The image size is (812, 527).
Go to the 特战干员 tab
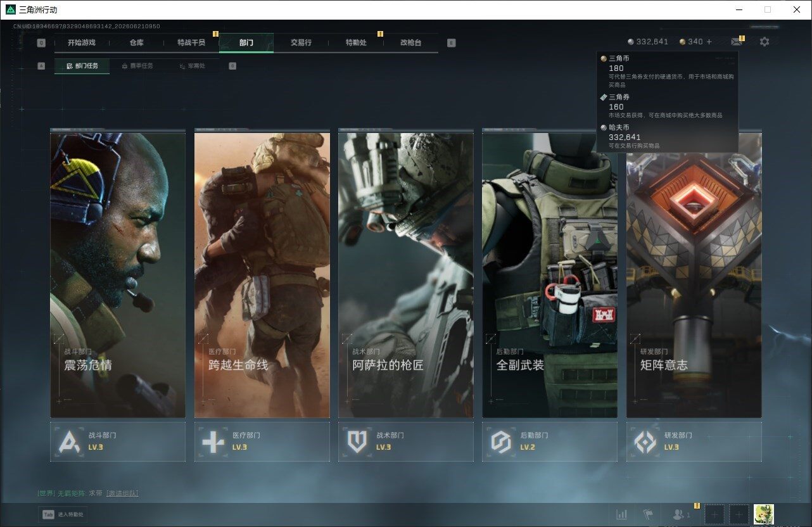point(191,42)
